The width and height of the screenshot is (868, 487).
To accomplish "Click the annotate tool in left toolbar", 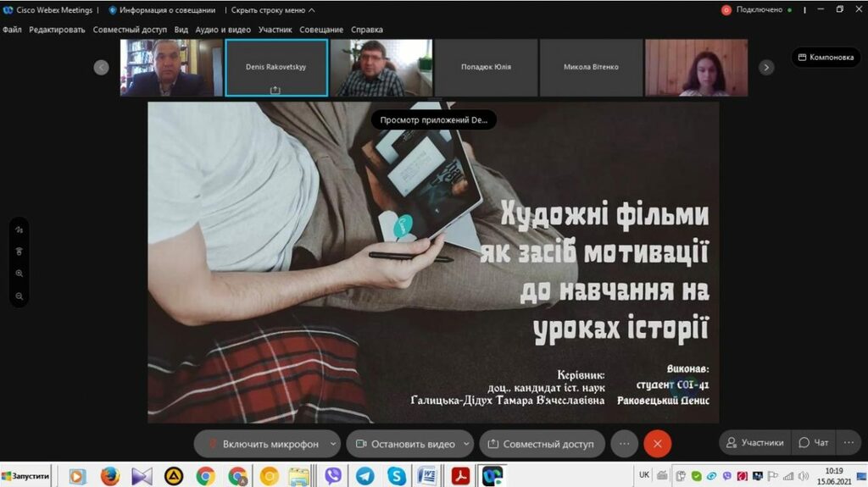I will coord(19,230).
